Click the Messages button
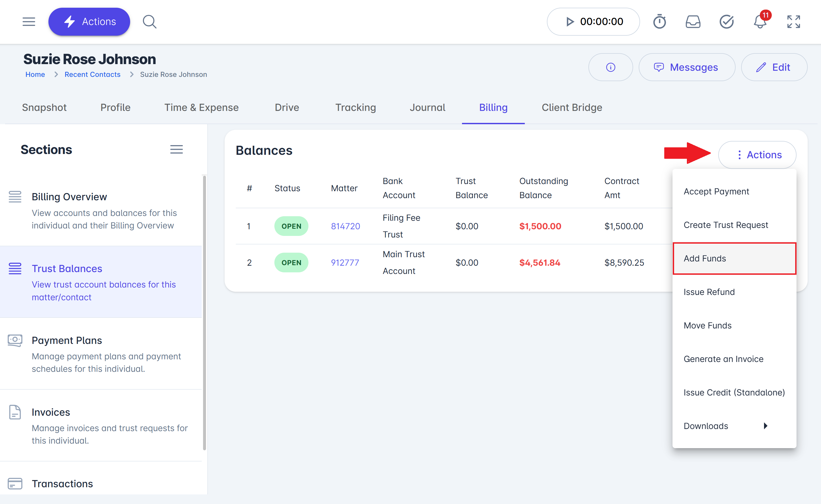Viewport: 821px width, 504px height. point(686,67)
